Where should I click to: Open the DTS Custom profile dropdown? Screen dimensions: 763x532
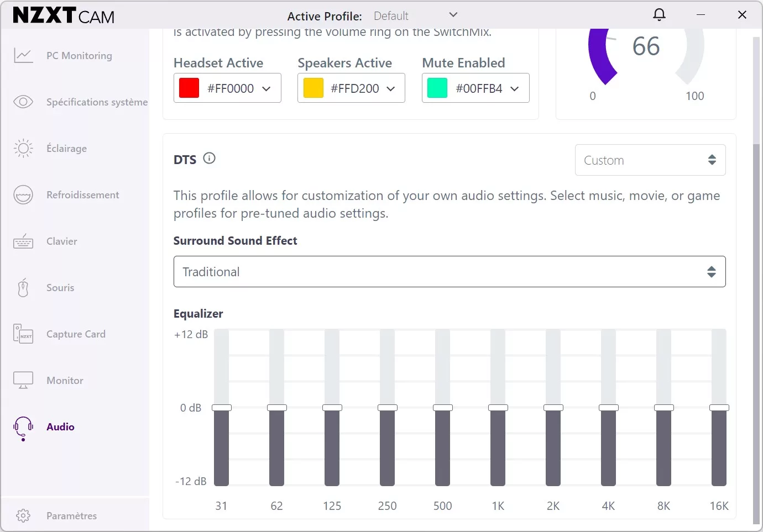[650, 160]
